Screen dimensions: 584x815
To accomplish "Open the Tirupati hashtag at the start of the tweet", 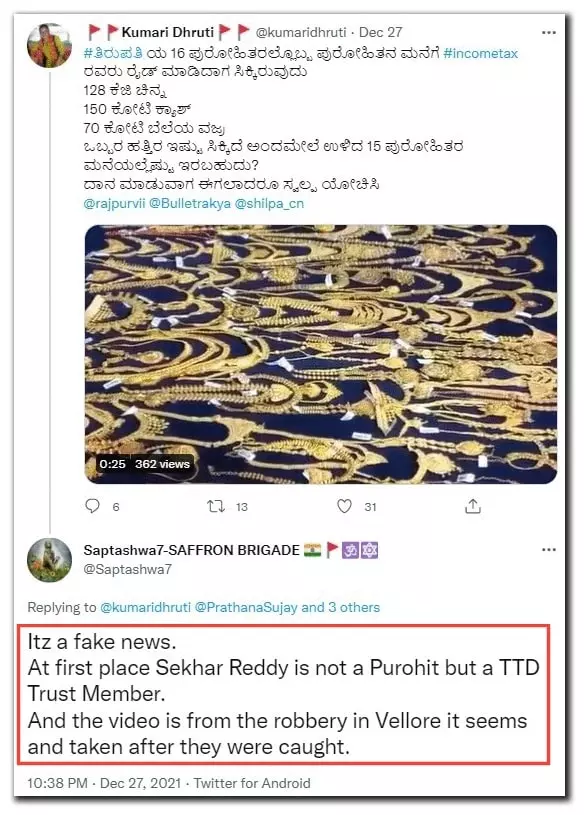I will point(113,53).
